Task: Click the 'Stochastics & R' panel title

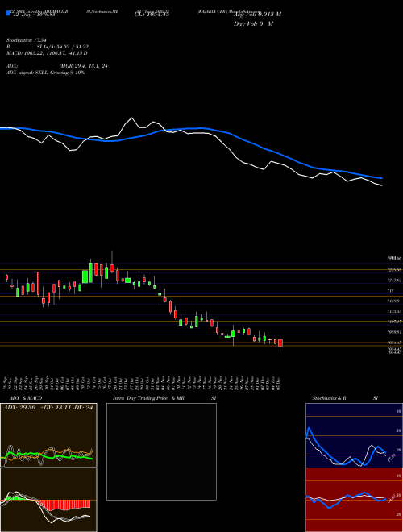Action: 330,398
